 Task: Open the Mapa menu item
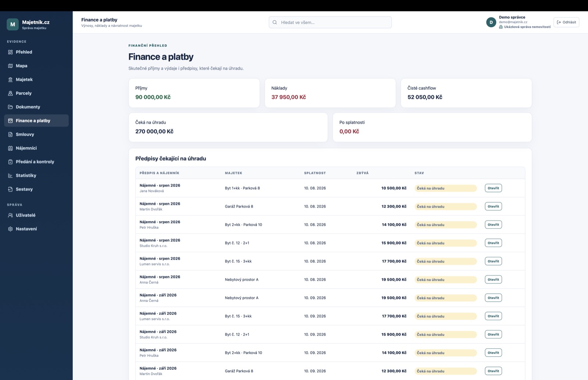36,66
